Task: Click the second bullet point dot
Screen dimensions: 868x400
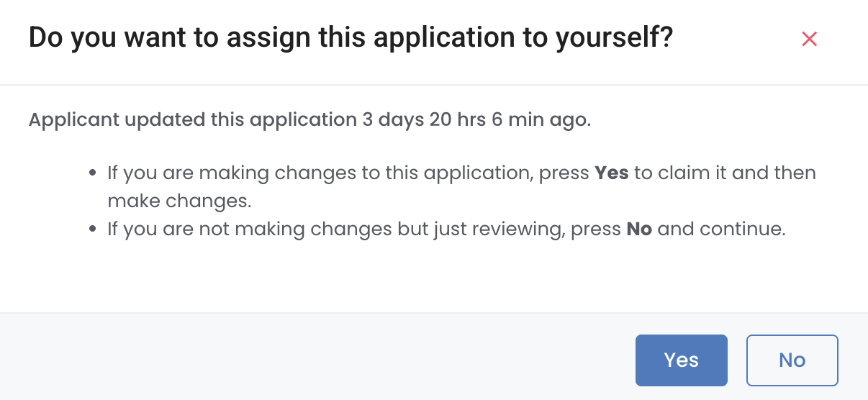Action: point(92,230)
